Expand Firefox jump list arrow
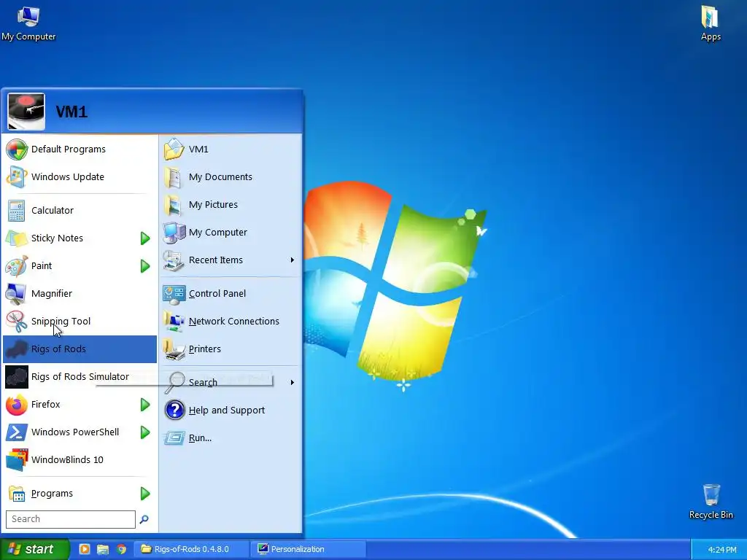747x560 pixels. (145, 405)
